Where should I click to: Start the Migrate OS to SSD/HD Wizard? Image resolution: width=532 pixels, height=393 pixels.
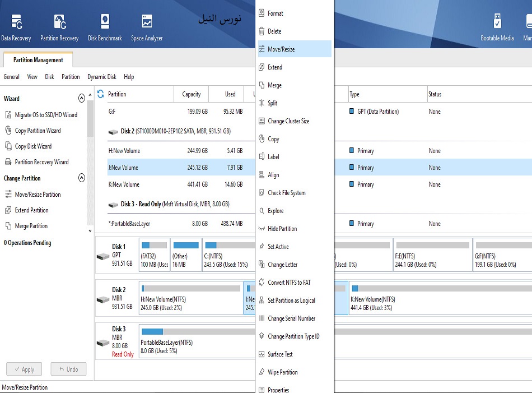pos(46,115)
